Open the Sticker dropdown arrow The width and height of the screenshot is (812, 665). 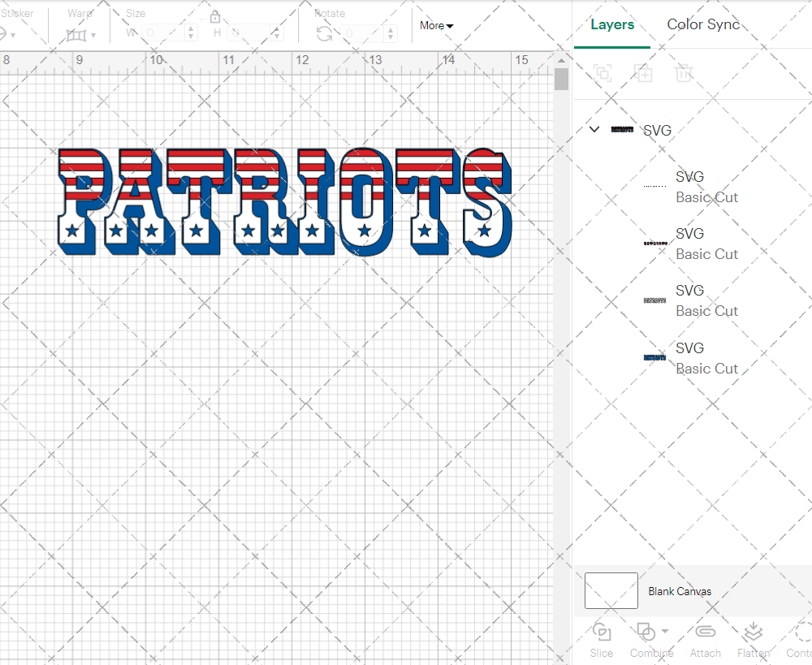(x=13, y=35)
